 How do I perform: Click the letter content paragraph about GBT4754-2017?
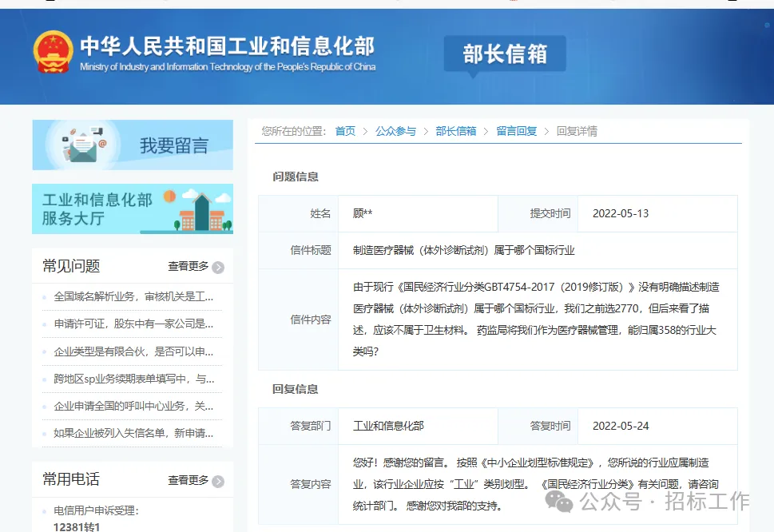click(536, 320)
